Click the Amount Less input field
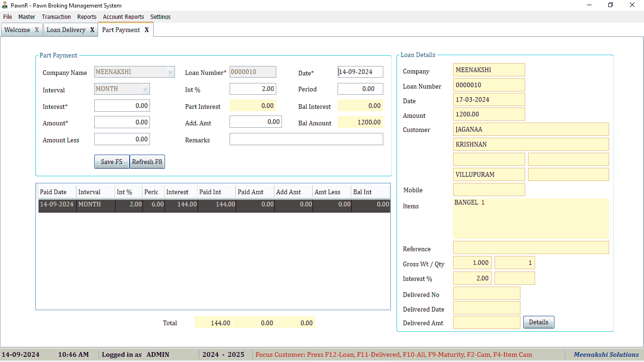644x362 pixels. pos(122,139)
